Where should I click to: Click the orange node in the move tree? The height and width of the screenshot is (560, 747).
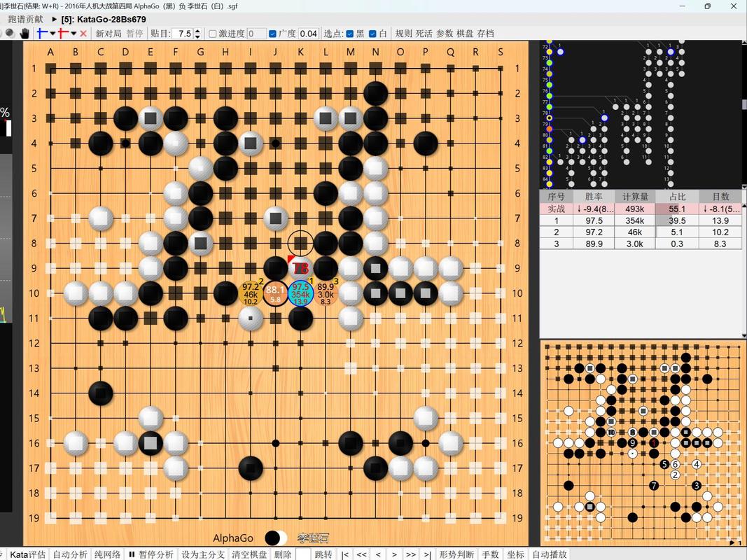[x=550, y=129]
